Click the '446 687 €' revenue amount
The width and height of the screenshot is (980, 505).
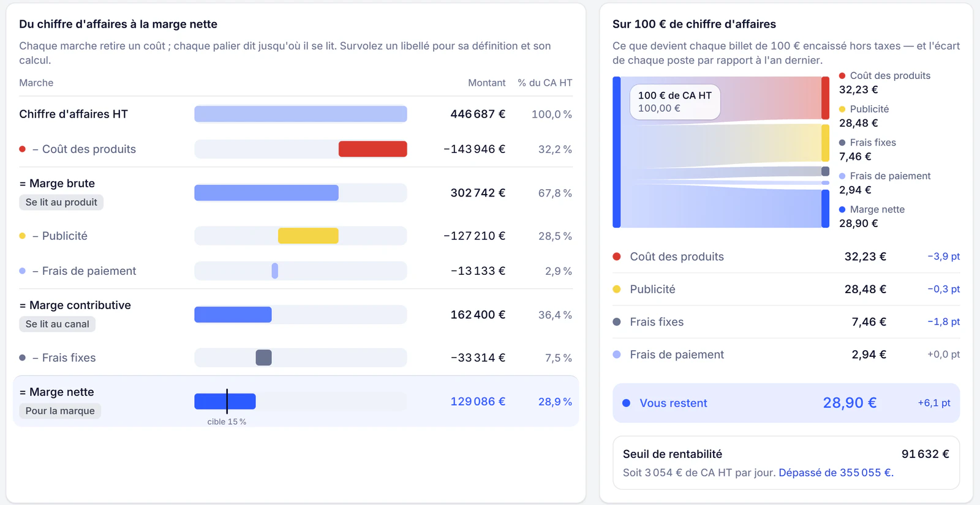click(478, 114)
